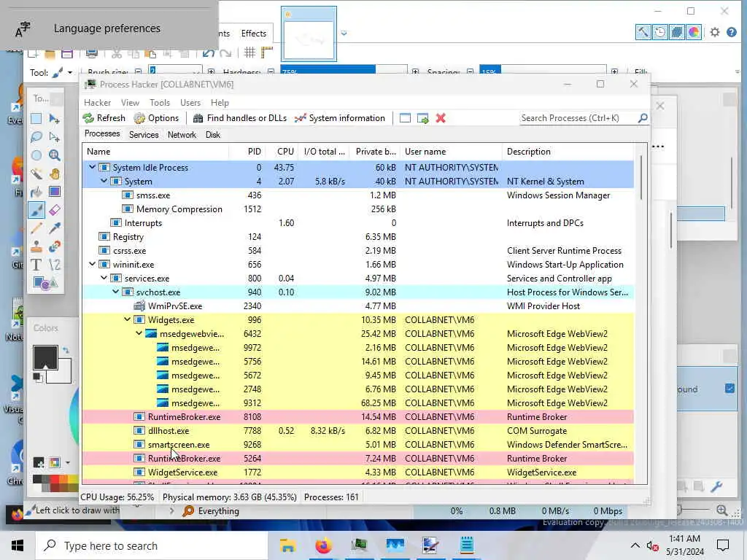This screenshot has height=560, width=747.
Task: Select the Pan hand tool
Action: pyautogui.click(x=54, y=174)
